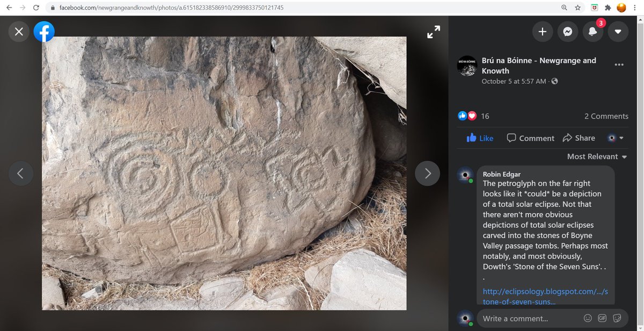Add a sticker to comment
This screenshot has height=331, width=644.
(x=617, y=318)
